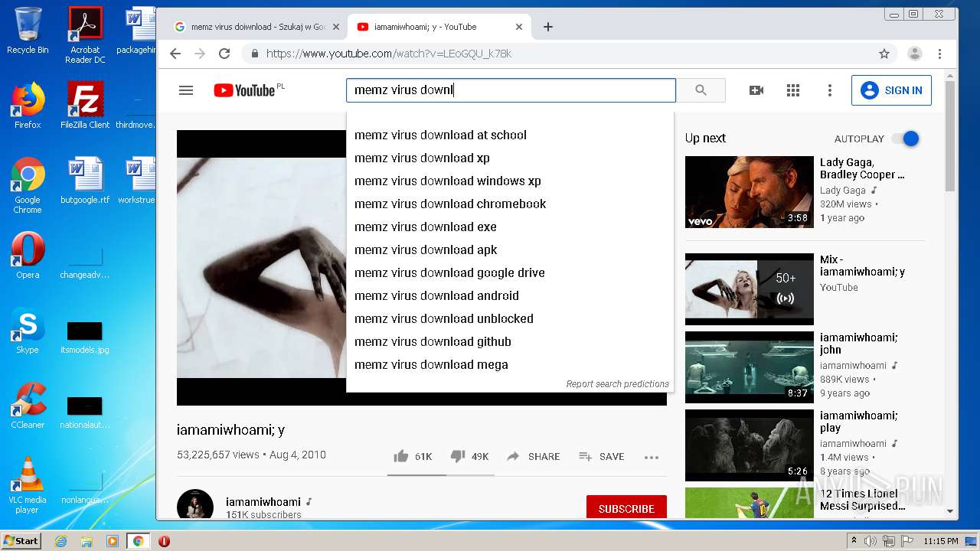980x551 pixels.
Task: Reload the current page
Action: pyautogui.click(x=224, y=54)
